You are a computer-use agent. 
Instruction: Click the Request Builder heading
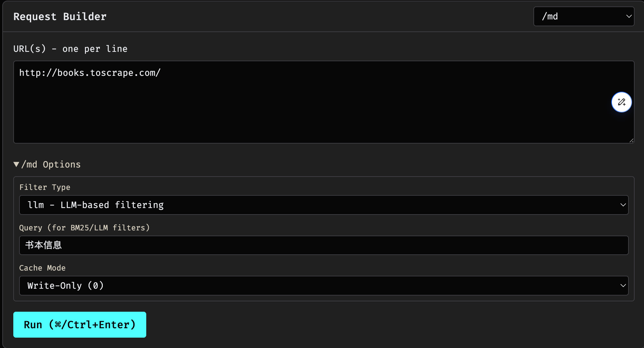pyautogui.click(x=60, y=17)
